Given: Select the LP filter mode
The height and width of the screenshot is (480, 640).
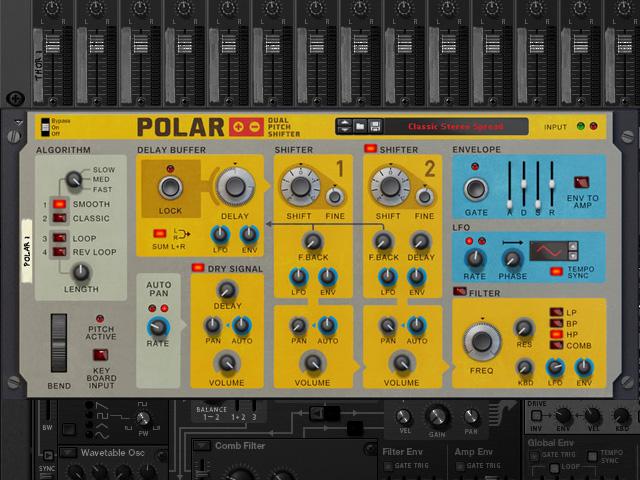Looking at the screenshot, I should pyautogui.click(x=556, y=312).
